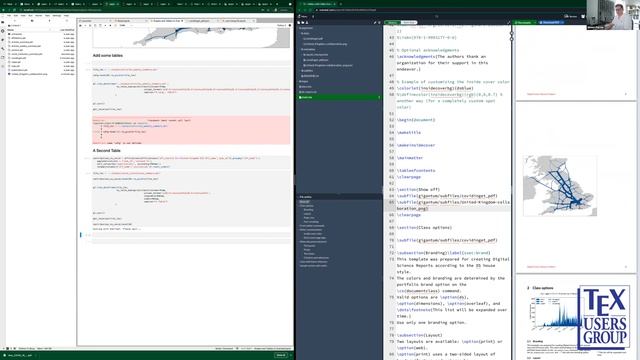Create a new folder in Overleaf file tree
This screenshot has height=360, width=640.
coord(302,22)
